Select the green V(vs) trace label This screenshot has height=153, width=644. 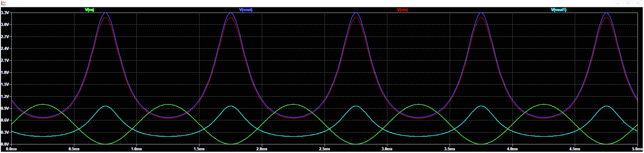coord(89,10)
